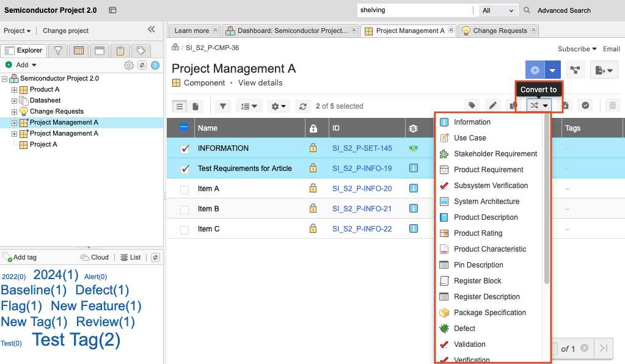This screenshot has width=625, height=364.
Task: Expand the Product A tree node
Action: click(x=15, y=90)
